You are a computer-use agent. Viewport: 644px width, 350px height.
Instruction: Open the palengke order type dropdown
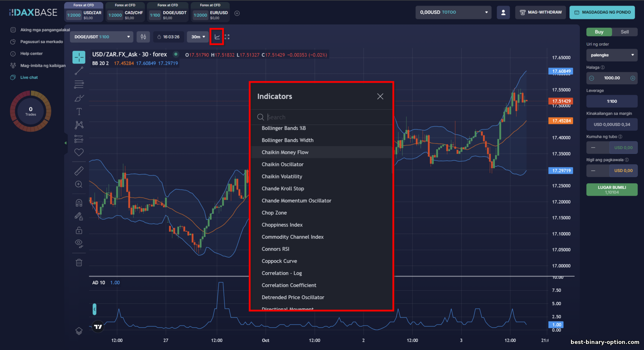coord(612,55)
